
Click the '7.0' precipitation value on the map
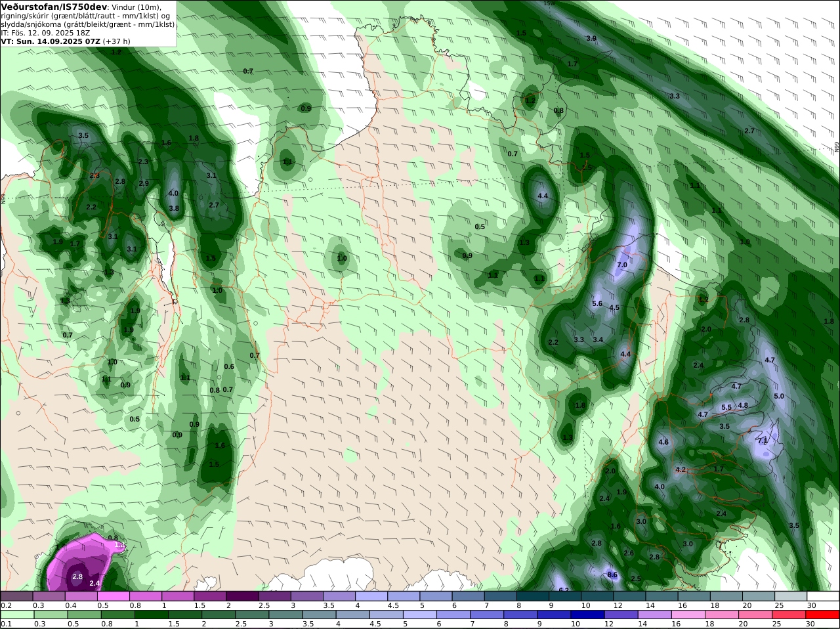[x=622, y=265]
